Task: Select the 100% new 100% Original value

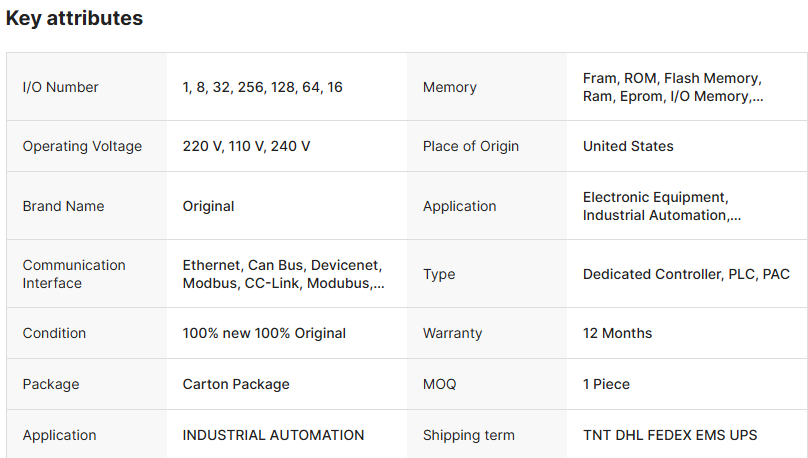Action: click(x=264, y=333)
